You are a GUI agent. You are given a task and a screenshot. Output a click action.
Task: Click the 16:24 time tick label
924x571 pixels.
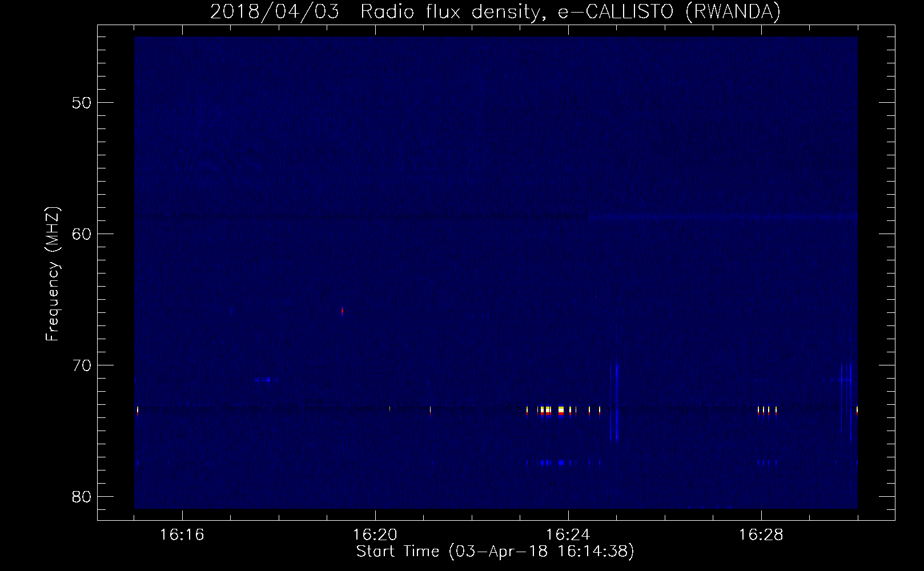[568, 535]
